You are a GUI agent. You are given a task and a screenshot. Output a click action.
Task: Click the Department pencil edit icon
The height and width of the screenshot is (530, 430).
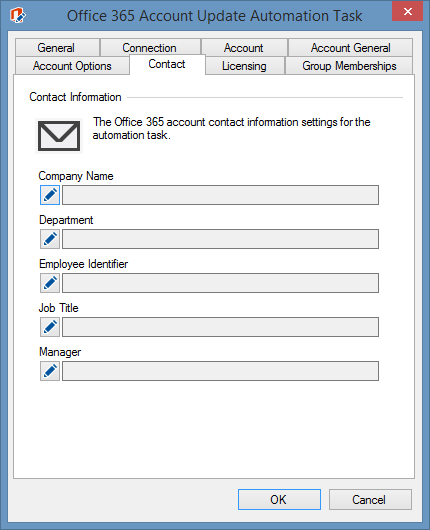(x=50, y=239)
